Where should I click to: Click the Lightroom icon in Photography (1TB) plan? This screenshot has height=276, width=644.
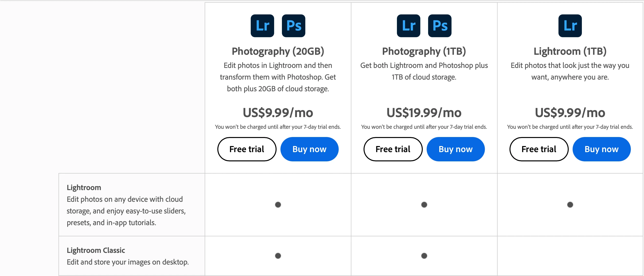pos(408,26)
